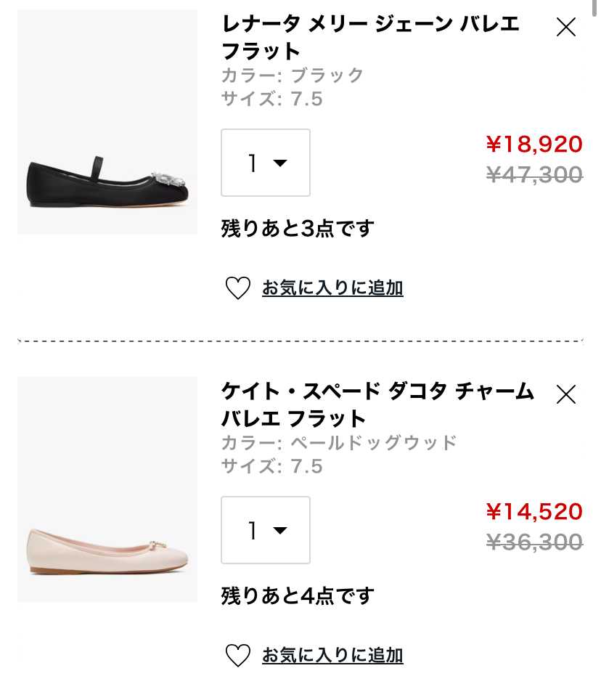
Task: Click the ケイト・スペード ダコタ チャーム title
Action: (x=377, y=404)
